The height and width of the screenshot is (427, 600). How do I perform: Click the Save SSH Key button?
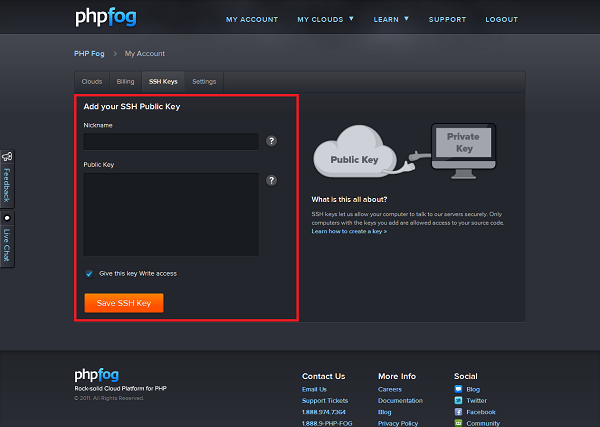coord(124,303)
